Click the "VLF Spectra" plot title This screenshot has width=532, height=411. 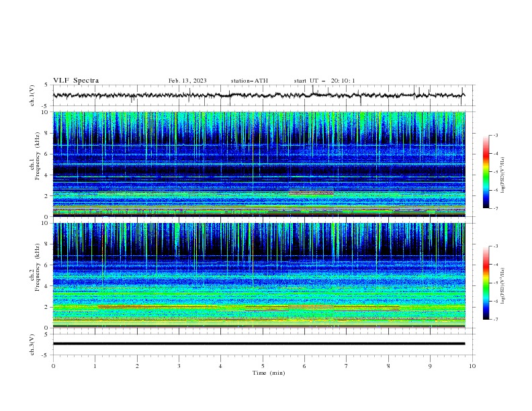point(76,81)
